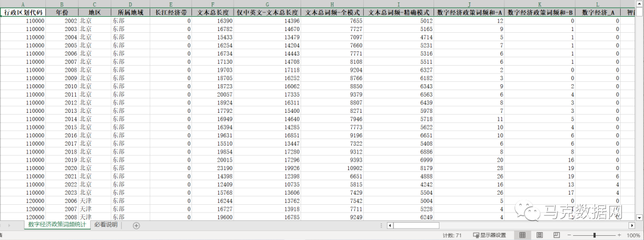Viewport: 644px width, 240px height.
Task: Select column L header
Action: click(x=597, y=4)
